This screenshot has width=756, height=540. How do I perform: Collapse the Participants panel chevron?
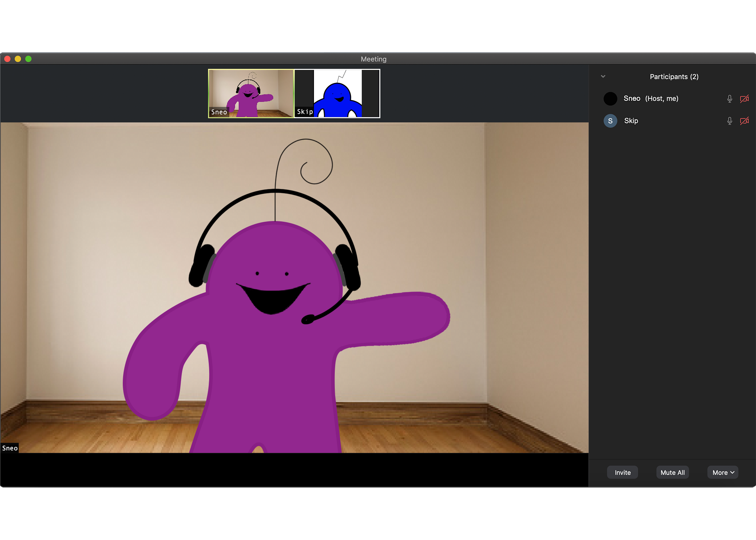(x=603, y=76)
